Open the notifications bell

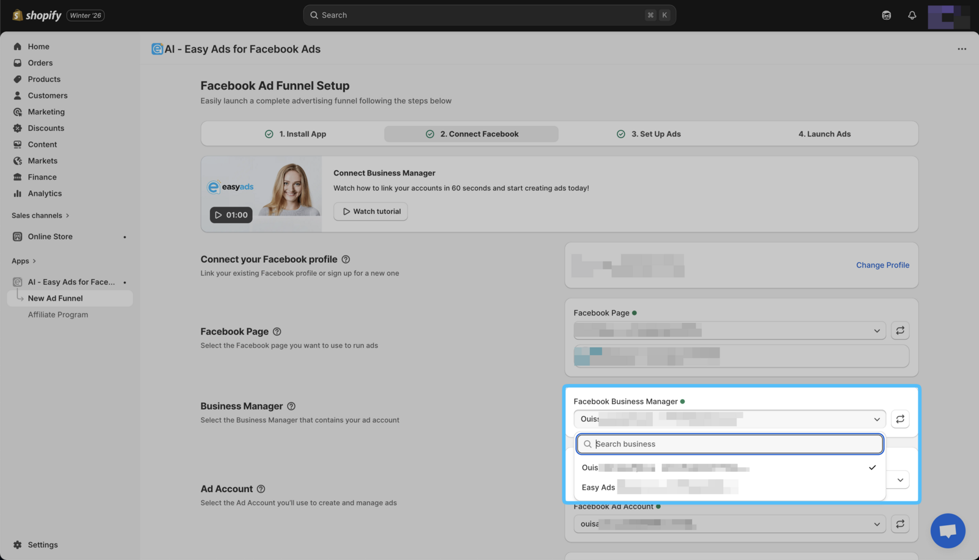click(912, 15)
